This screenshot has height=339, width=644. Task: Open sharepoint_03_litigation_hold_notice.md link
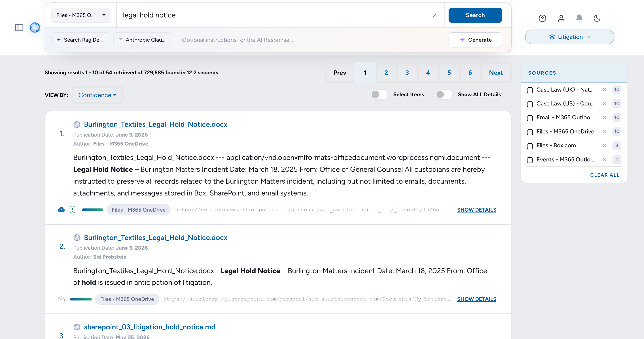click(150, 327)
